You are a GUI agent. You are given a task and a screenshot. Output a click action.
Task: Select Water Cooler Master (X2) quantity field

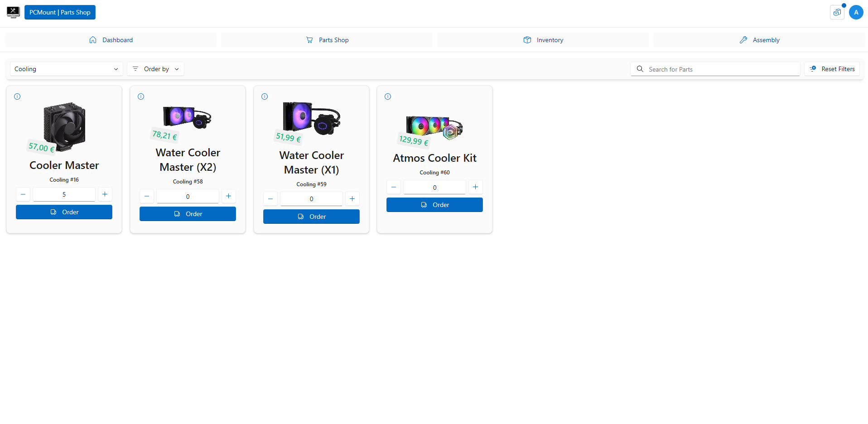coord(188,196)
